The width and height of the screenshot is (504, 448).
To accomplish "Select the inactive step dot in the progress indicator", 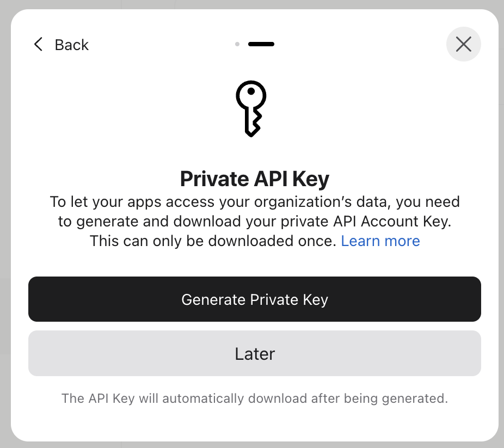I will [x=237, y=44].
